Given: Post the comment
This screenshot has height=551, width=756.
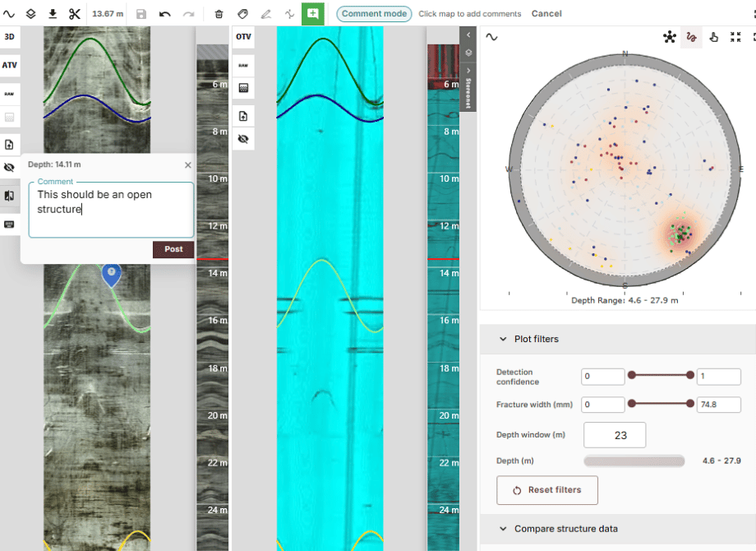Looking at the screenshot, I should (x=173, y=249).
